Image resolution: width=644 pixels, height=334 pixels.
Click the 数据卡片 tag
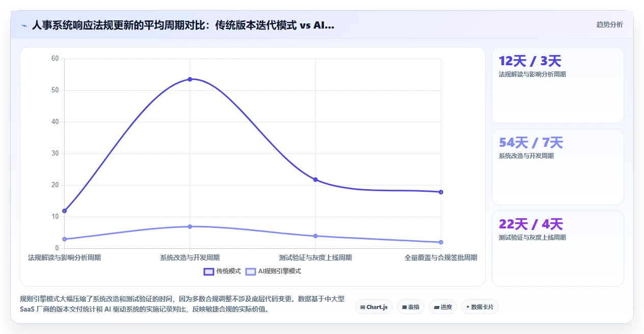pos(479,307)
